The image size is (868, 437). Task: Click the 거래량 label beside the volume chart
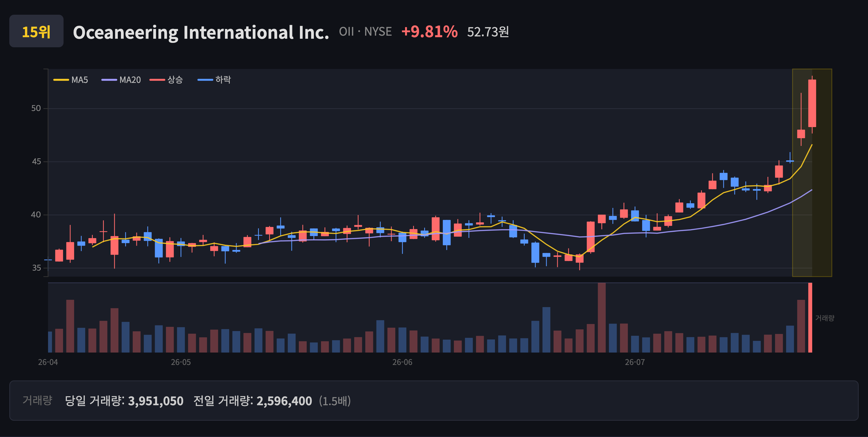click(825, 318)
